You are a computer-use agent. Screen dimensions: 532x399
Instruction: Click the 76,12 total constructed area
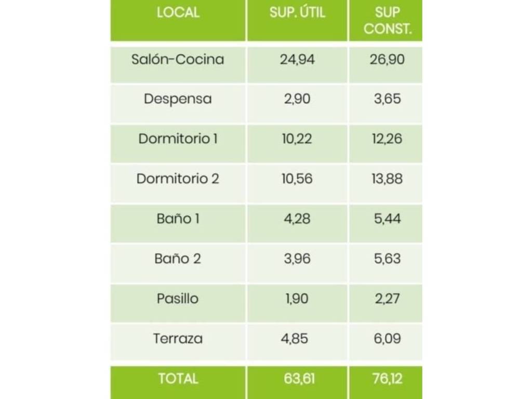pyautogui.click(x=387, y=379)
